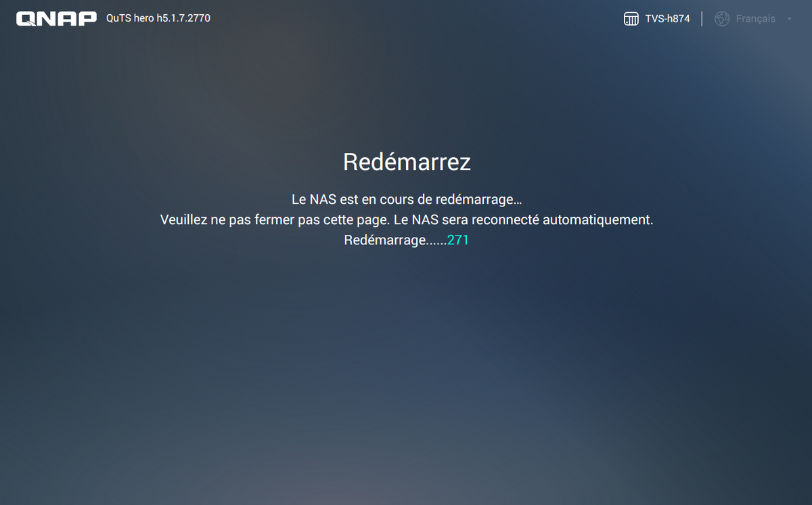The width and height of the screenshot is (812, 505).
Task: Click the NAS device icon beside TVS-h874
Action: coord(631,19)
